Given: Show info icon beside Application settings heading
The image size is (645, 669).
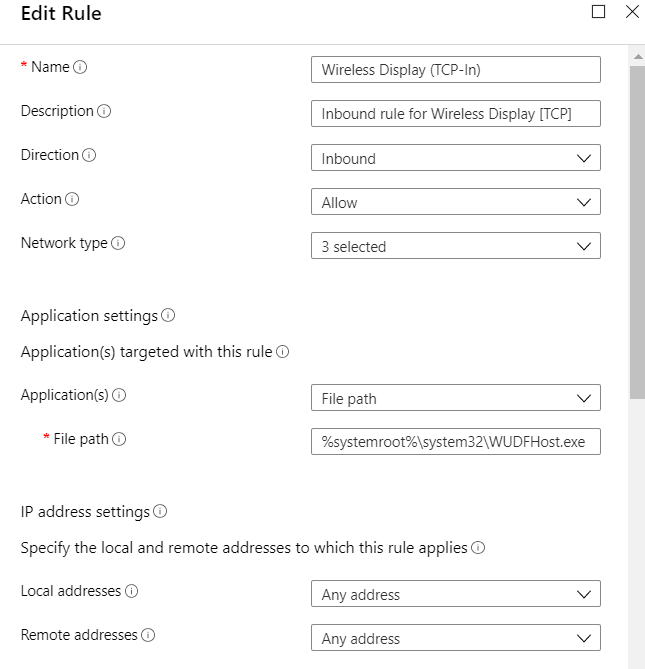Looking at the screenshot, I should 168,315.
